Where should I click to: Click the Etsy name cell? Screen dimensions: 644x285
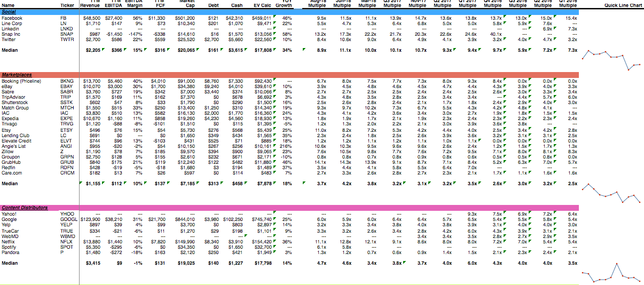point(6,130)
